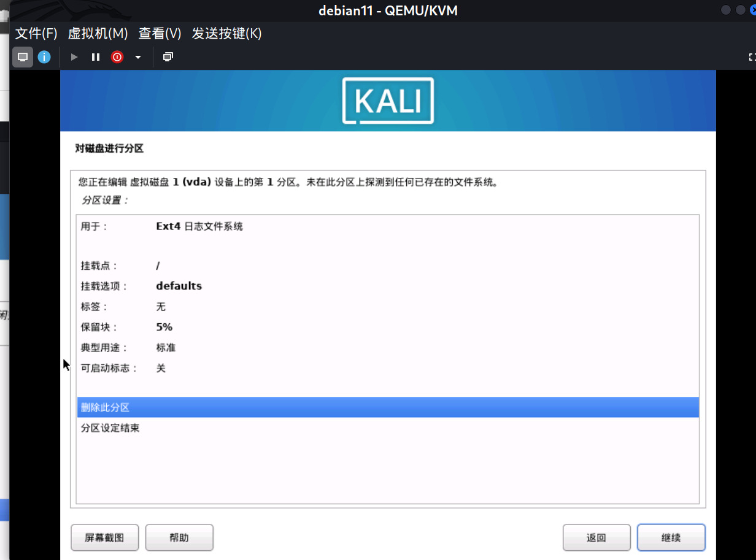Screen dimensions: 756x560
Task: Click the 返回 button
Action: coord(596,537)
